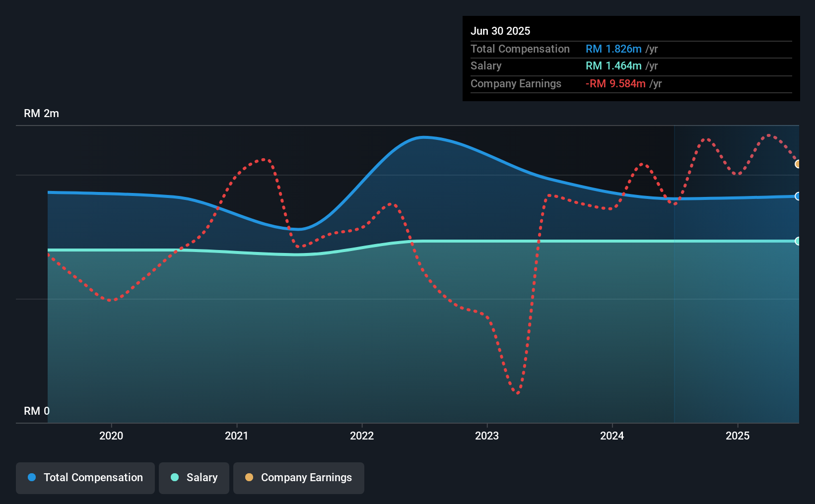Click the orange Company Earnings endpoint marker
815x504 pixels.
coord(798,164)
